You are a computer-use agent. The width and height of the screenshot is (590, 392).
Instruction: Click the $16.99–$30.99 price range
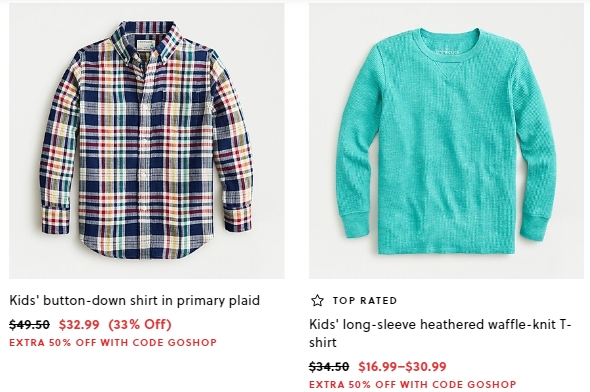click(x=402, y=366)
